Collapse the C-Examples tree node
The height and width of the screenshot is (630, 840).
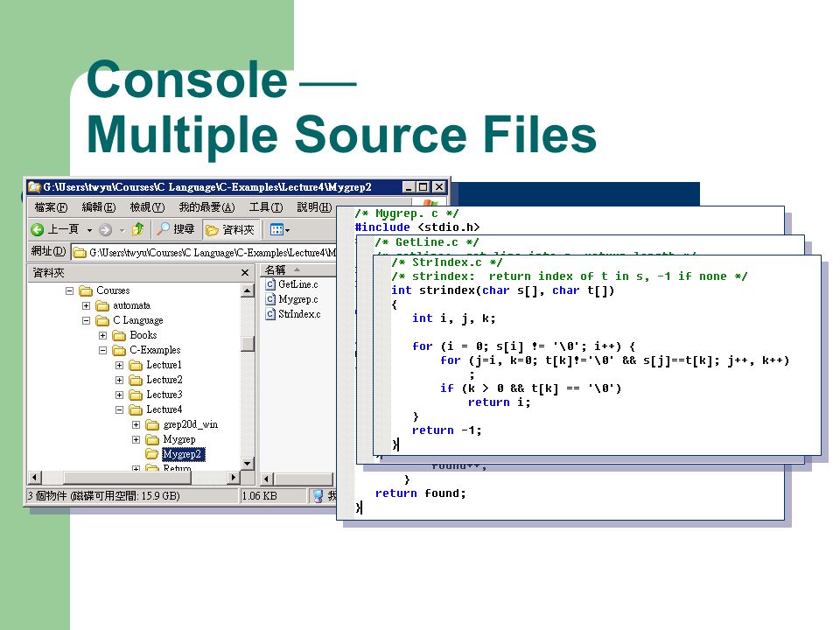(x=103, y=350)
